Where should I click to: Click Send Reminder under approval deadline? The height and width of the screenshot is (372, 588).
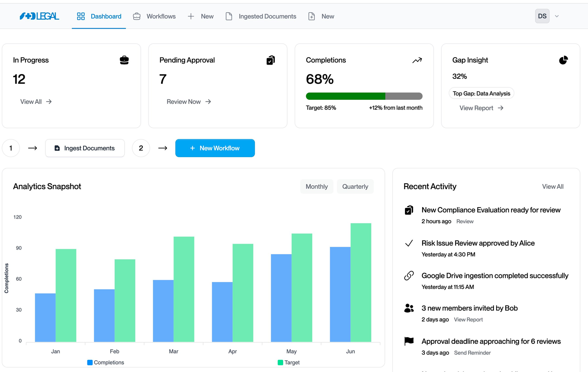[x=472, y=353]
